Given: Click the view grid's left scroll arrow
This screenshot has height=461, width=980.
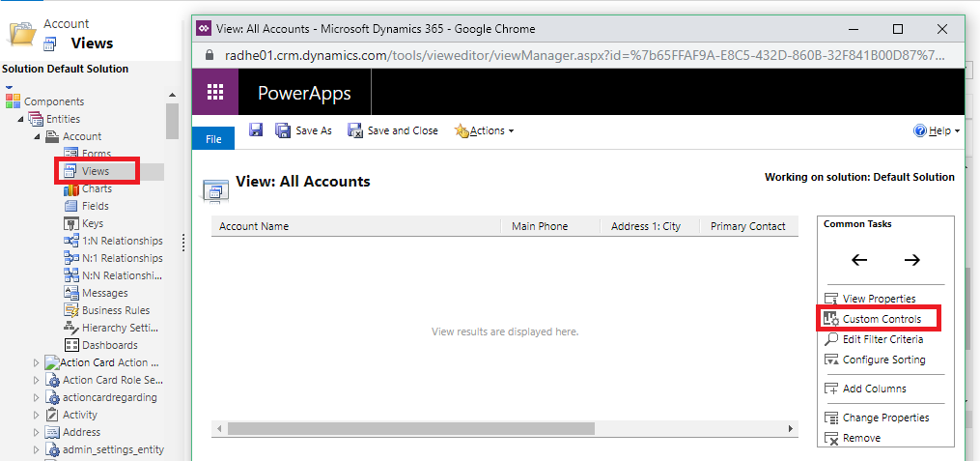Looking at the screenshot, I should tap(219, 428).
